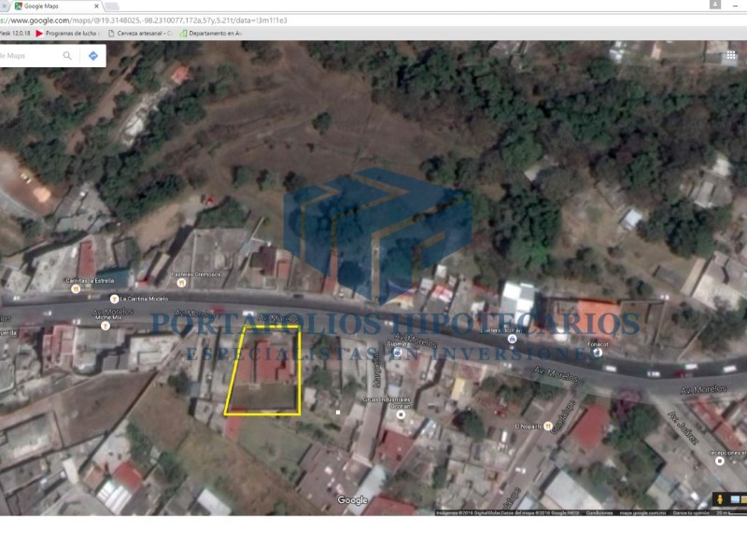Select the Superama store marker

point(397,353)
